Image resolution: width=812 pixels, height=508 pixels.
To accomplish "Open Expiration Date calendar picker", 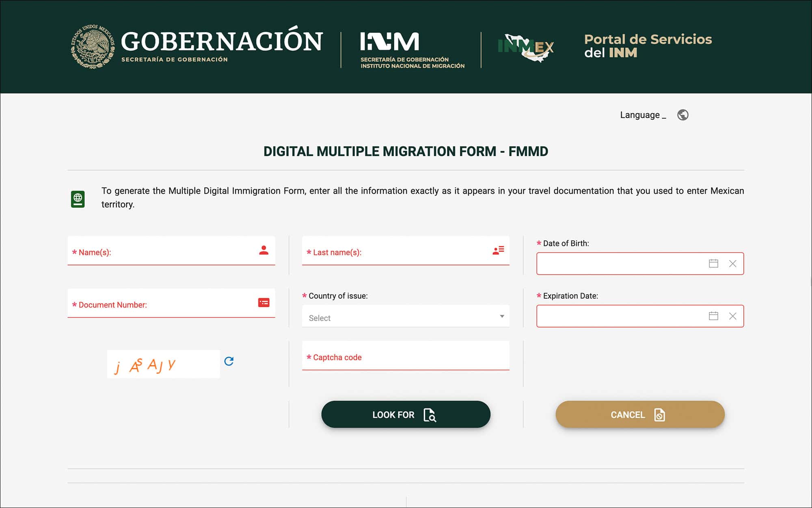I will coord(713,316).
